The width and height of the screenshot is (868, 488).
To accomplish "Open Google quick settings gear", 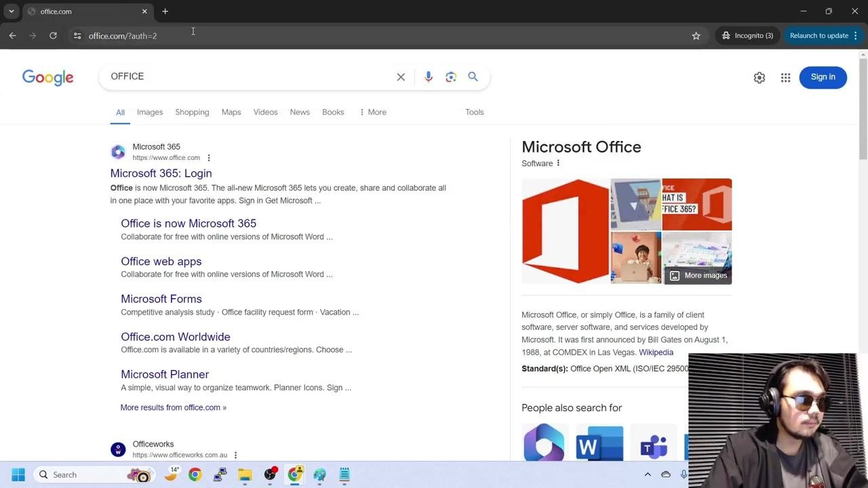I will pos(759,78).
